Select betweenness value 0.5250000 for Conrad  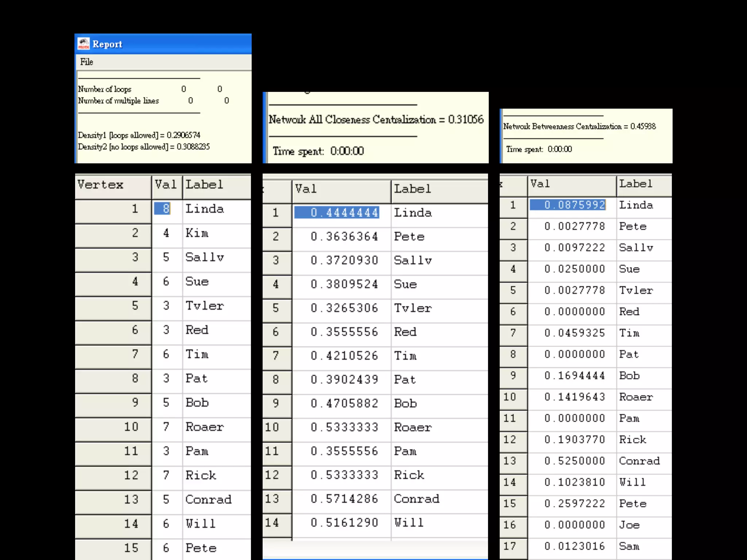[x=574, y=461]
